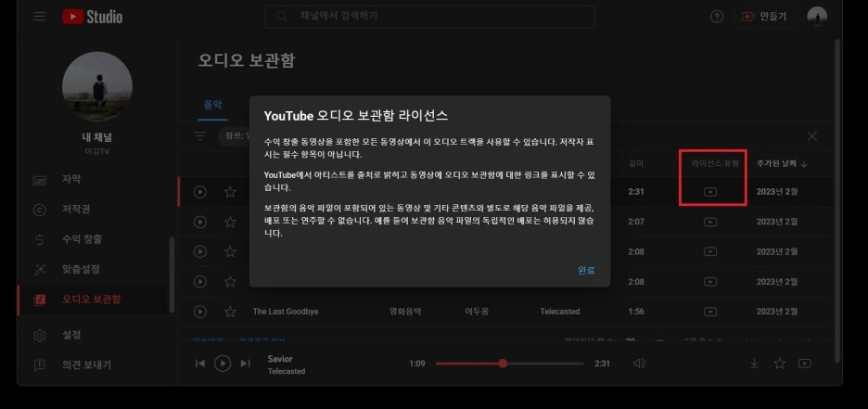Skip to next track in player bar
The width and height of the screenshot is (868, 409).
[245, 363]
